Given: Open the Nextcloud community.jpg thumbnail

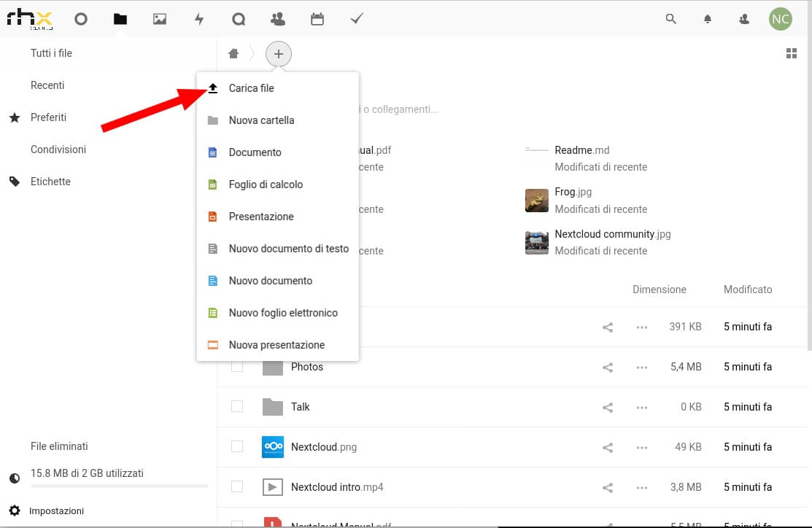Looking at the screenshot, I should tap(536, 243).
